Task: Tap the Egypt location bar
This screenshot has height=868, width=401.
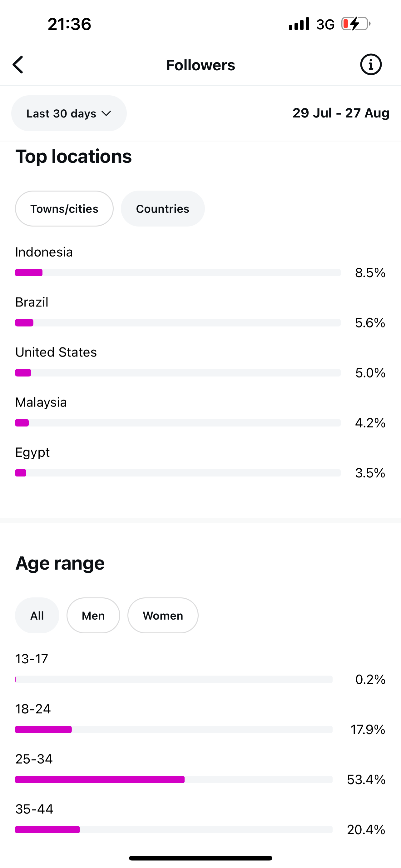Action: click(178, 473)
